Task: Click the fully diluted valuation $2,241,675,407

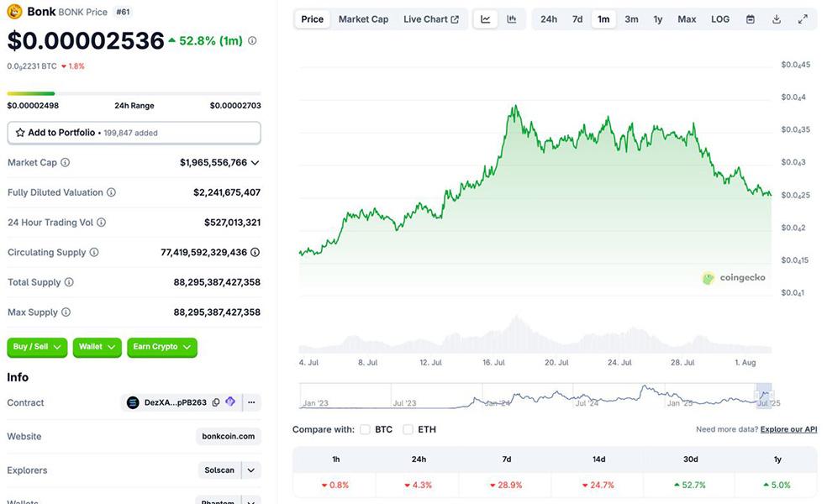Action: point(227,192)
